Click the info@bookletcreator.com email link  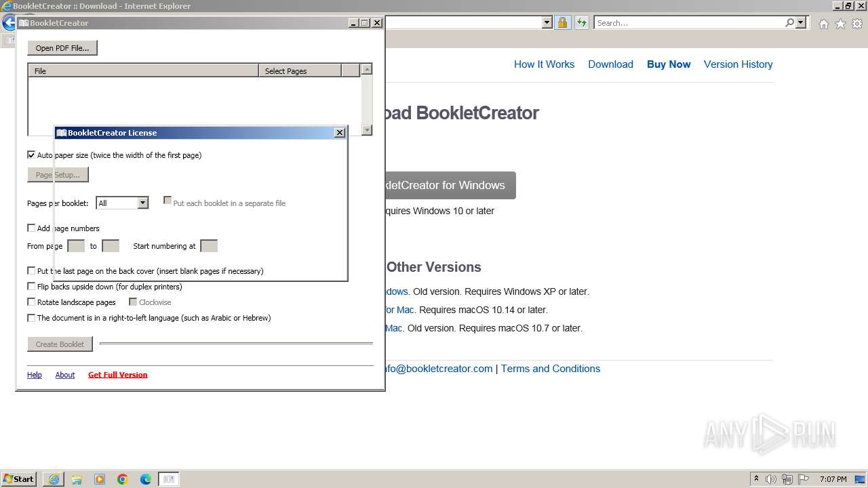[439, 369]
